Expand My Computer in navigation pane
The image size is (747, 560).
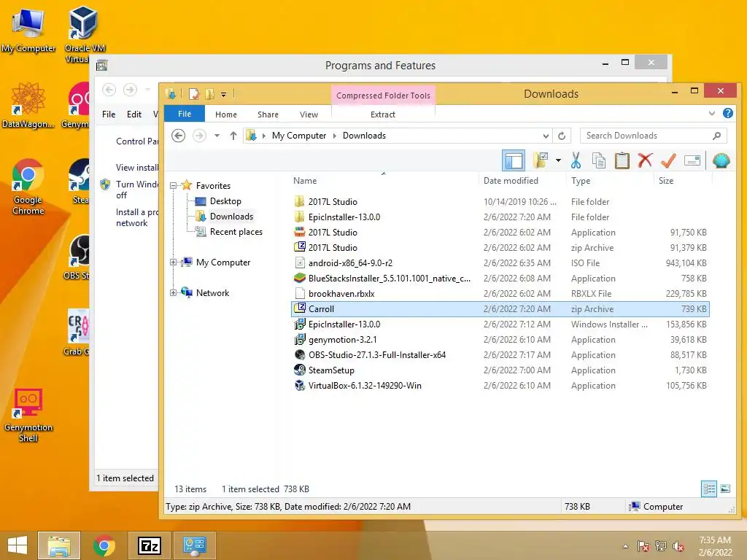pos(174,262)
